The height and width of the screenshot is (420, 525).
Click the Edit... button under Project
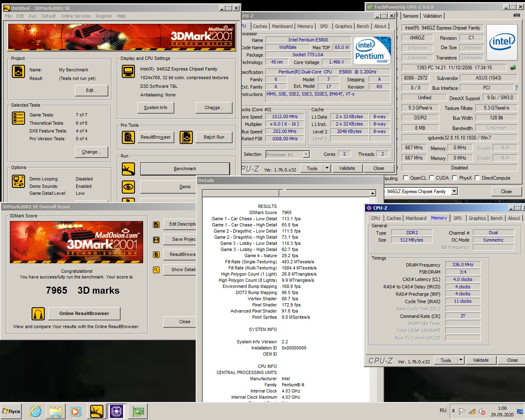(x=91, y=91)
